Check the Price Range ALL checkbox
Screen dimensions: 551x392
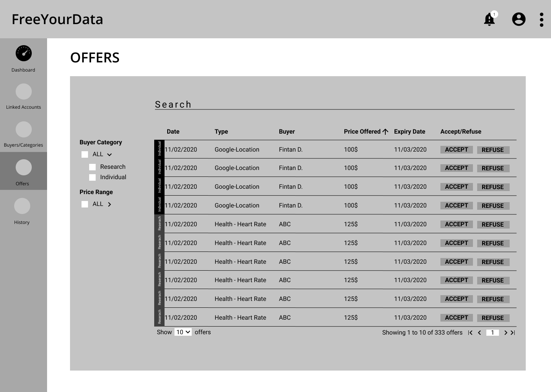point(85,204)
